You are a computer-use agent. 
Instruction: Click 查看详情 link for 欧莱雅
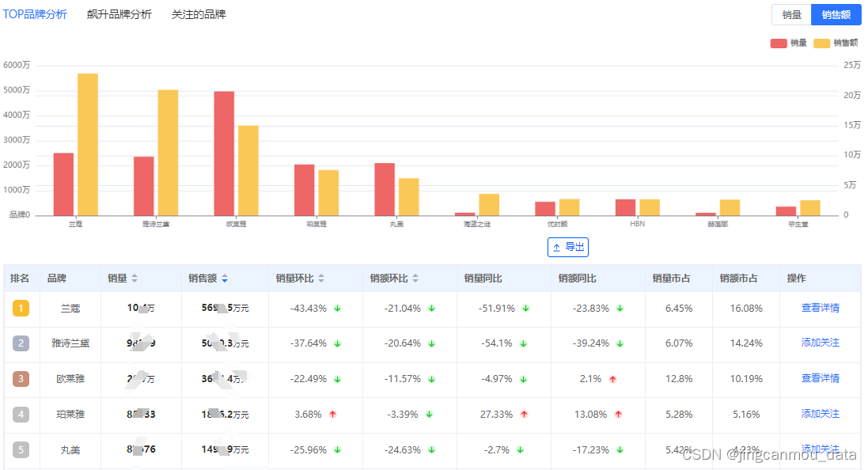pyautogui.click(x=821, y=378)
